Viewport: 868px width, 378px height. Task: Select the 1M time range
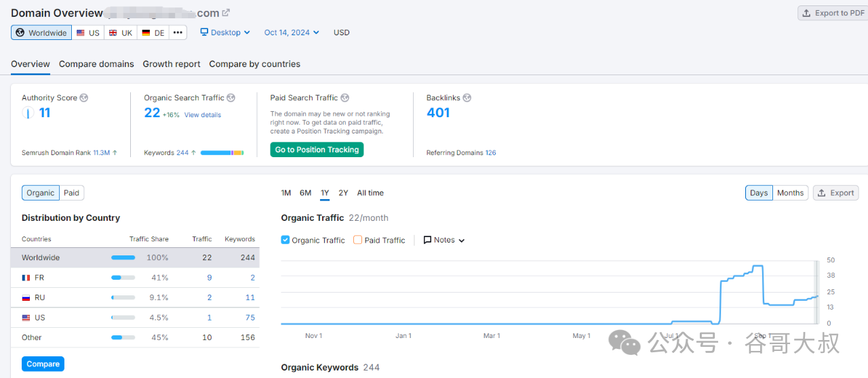tap(286, 193)
